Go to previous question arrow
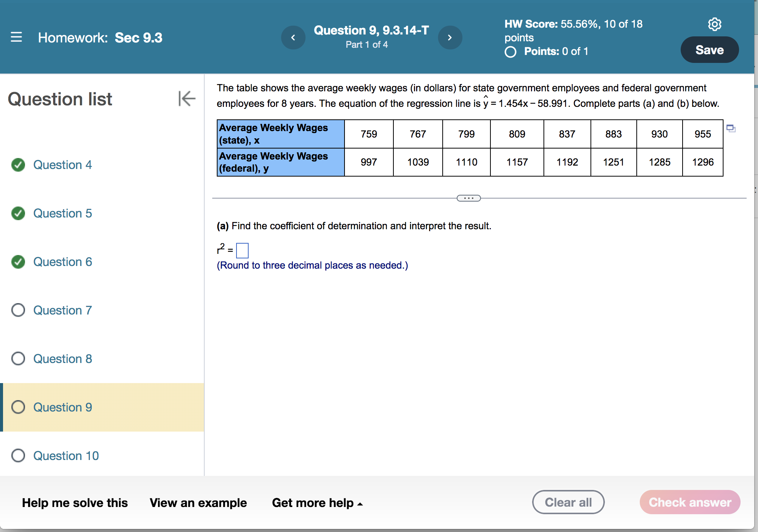 click(293, 38)
